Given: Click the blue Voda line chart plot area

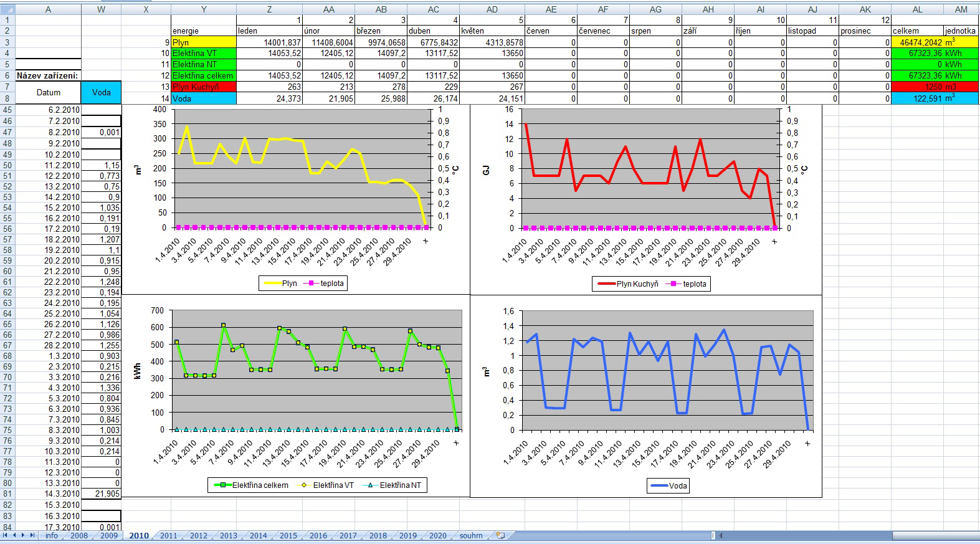Looking at the screenshot, I should coord(667,370).
